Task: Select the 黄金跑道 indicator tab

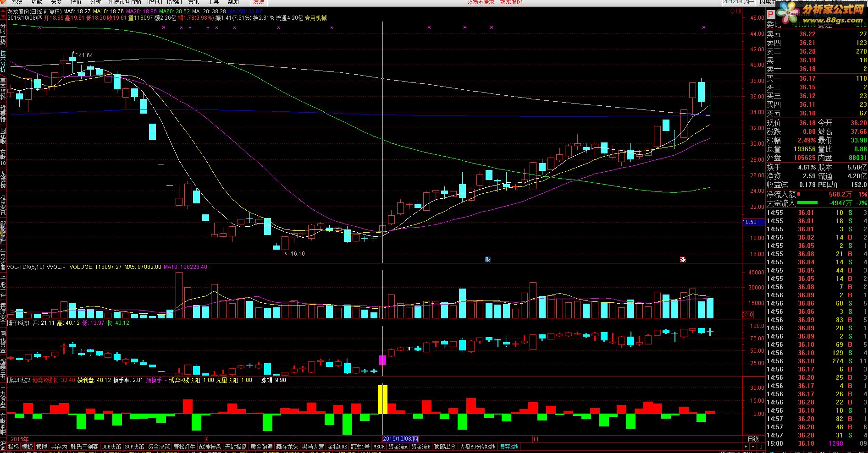Action: pyautogui.click(x=261, y=447)
